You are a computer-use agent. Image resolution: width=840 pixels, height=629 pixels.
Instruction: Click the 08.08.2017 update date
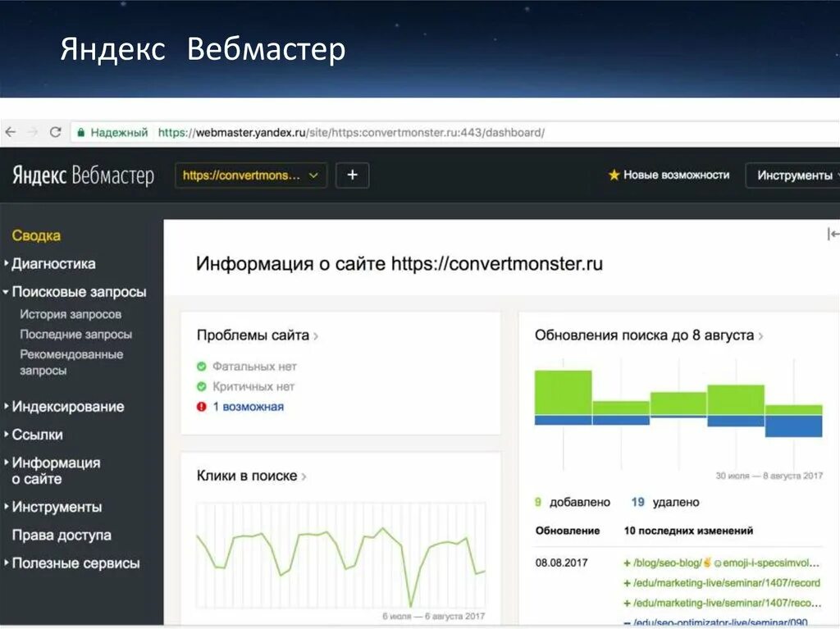tap(561, 563)
